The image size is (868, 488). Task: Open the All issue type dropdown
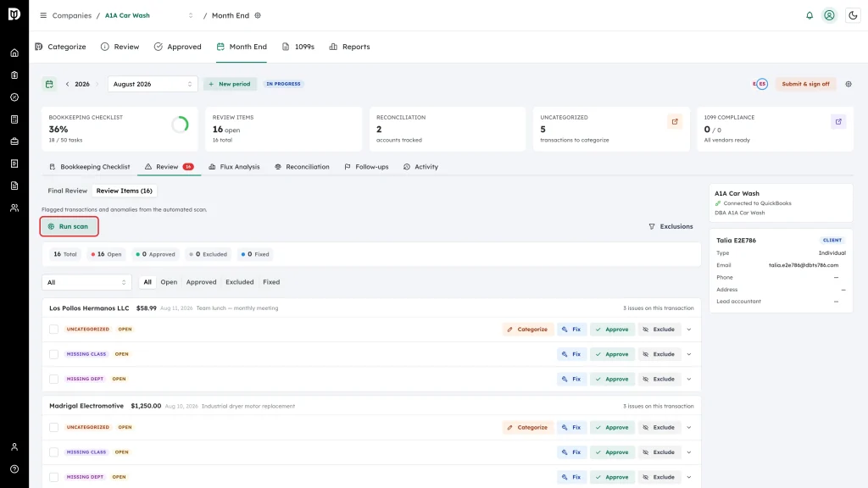[x=87, y=282]
